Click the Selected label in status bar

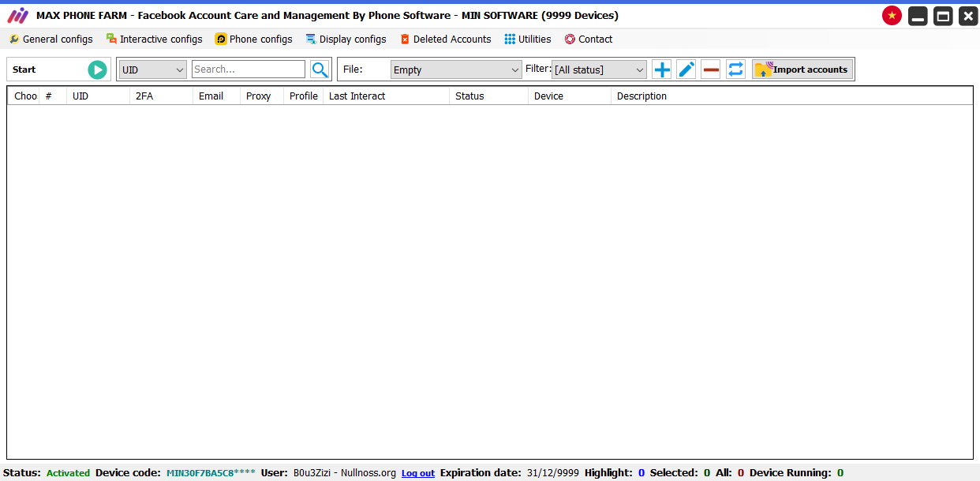tap(674, 473)
